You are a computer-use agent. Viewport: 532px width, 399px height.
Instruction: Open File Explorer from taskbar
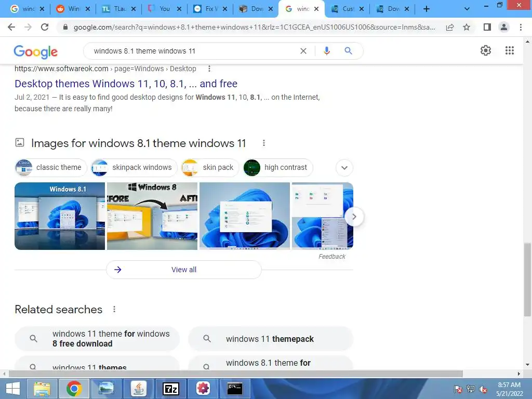click(42, 389)
